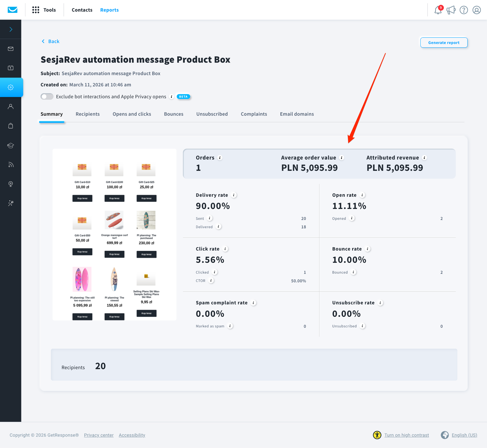This screenshot has width=487, height=448.
Task: Click the Tools menu label
Action: click(50, 10)
